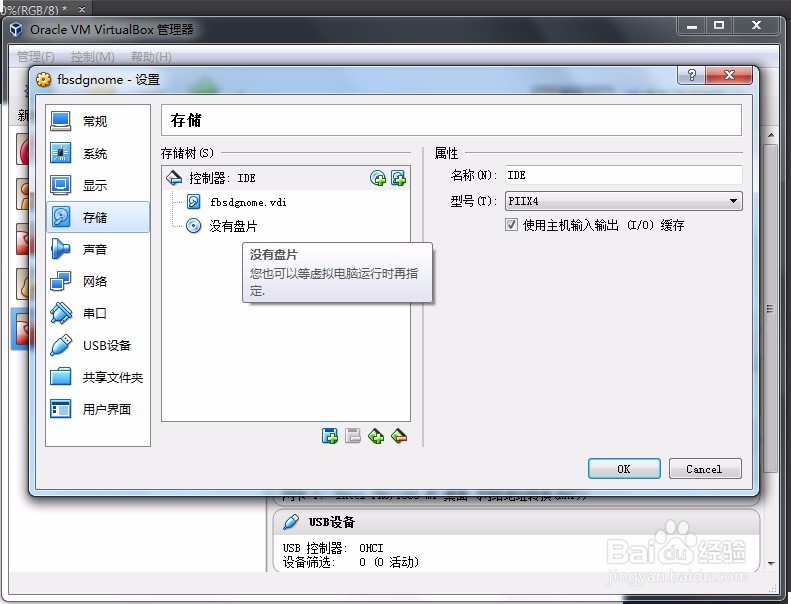The image size is (791, 604).
Task: Select the 存储 storage settings category
Action: 98,217
